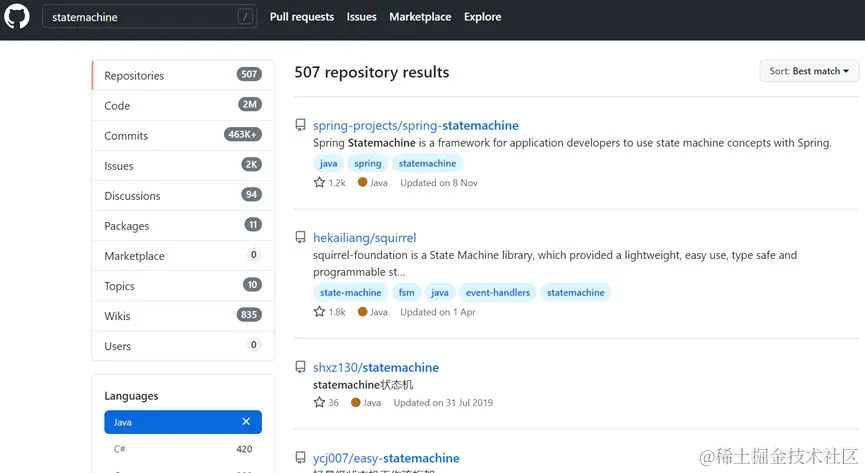865x473 pixels.
Task: Click repository icon beside hekailiang/squirrel
Action: 300,238
